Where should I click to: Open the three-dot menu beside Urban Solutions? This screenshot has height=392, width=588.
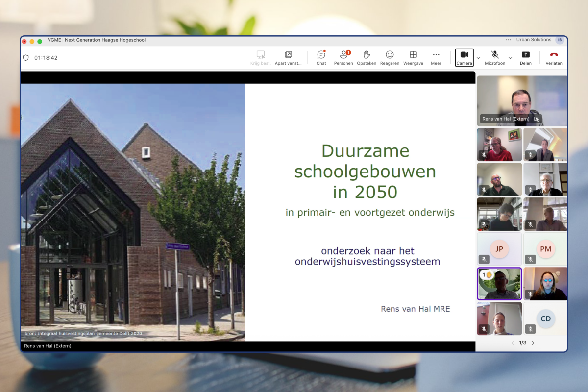pyautogui.click(x=509, y=40)
